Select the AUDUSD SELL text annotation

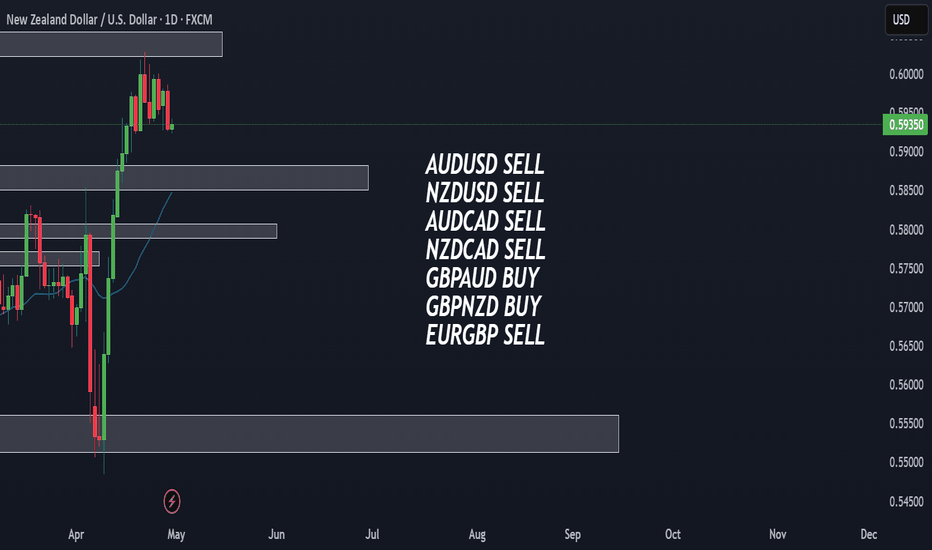(484, 165)
